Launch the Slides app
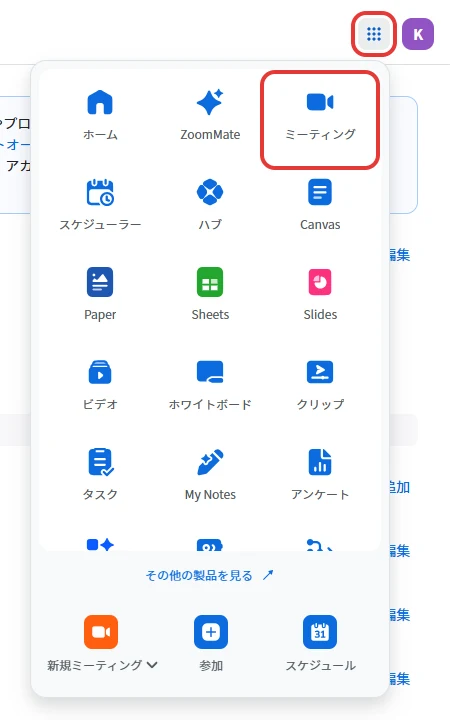The width and height of the screenshot is (450, 720). (320, 295)
